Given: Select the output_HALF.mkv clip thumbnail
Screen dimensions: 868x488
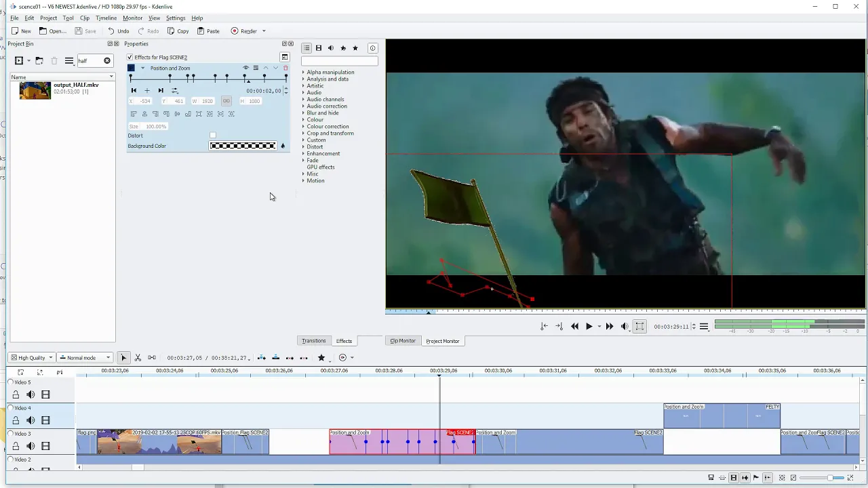Looking at the screenshot, I should [35, 90].
